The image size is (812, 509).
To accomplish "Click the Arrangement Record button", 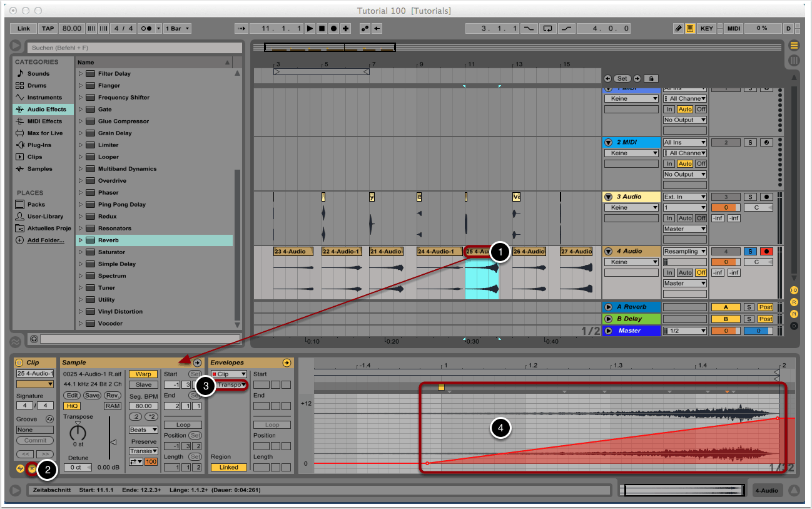I will click(333, 29).
